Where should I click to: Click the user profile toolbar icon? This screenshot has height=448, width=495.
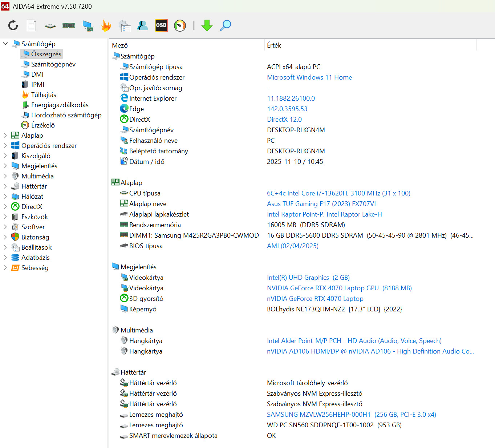pyautogui.click(x=143, y=25)
